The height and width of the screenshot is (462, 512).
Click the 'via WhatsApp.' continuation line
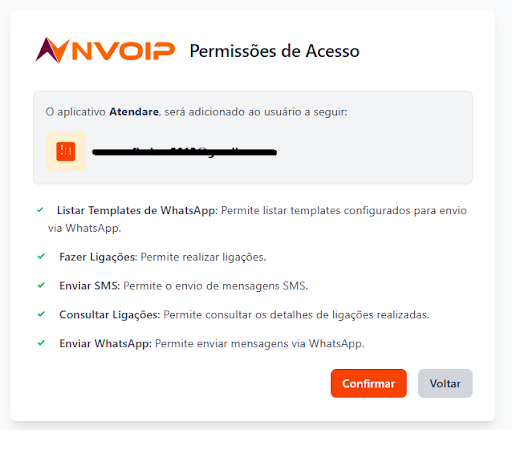(84, 228)
